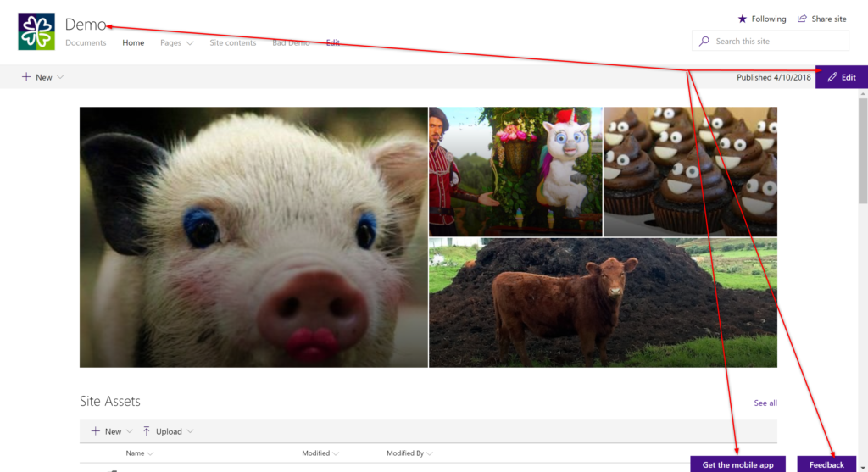This screenshot has height=472, width=868.
Task: Click the Get the mobile app button
Action: click(x=738, y=464)
